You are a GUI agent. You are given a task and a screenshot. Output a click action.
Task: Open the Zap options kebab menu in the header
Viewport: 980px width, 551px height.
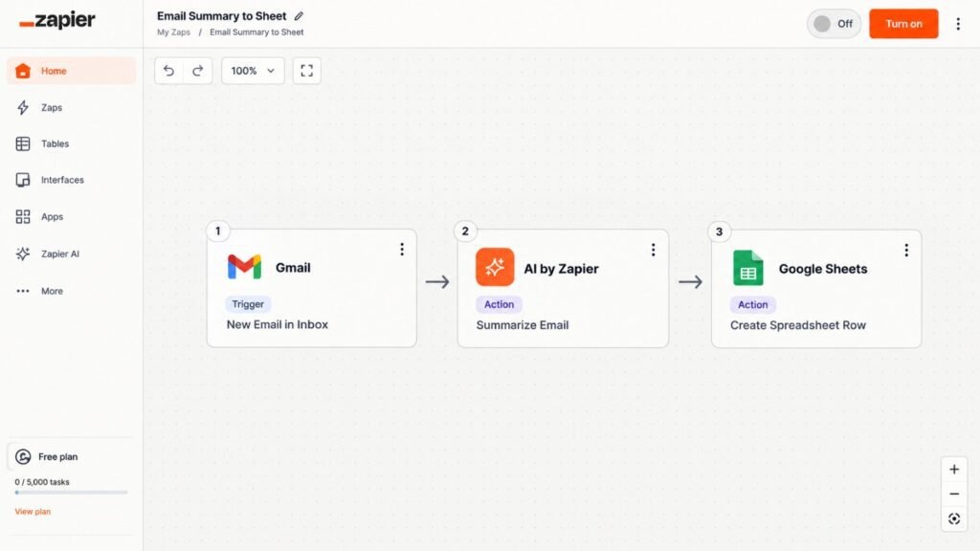click(958, 24)
